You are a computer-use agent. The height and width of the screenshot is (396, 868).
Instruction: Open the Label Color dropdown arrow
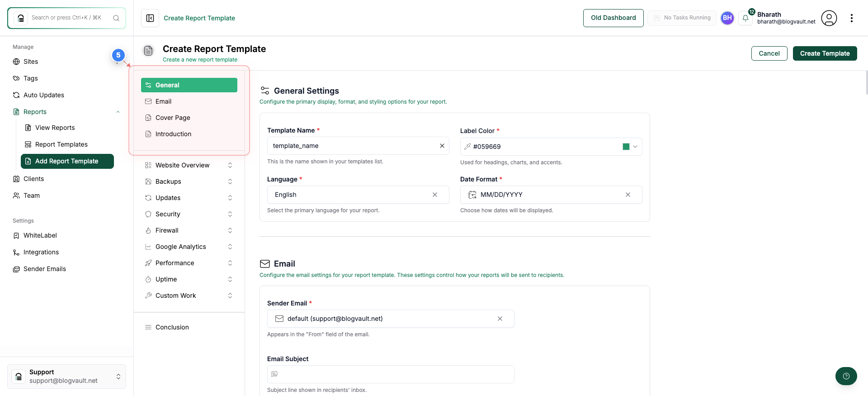click(635, 147)
